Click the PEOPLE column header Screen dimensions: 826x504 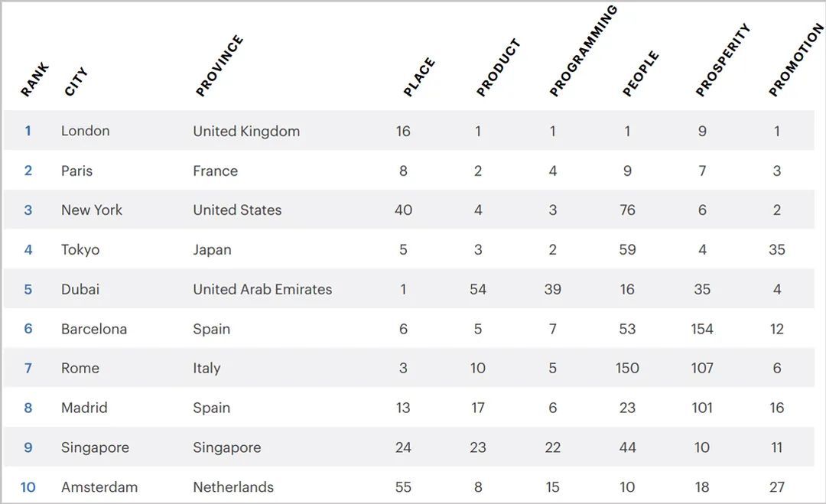click(x=640, y=74)
